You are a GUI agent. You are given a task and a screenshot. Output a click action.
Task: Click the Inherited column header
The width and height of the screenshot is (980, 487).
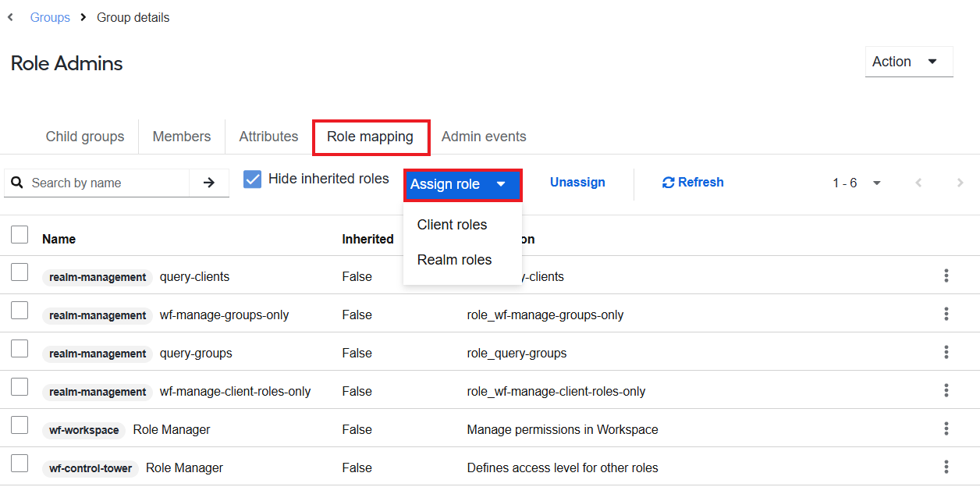pos(367,239)
